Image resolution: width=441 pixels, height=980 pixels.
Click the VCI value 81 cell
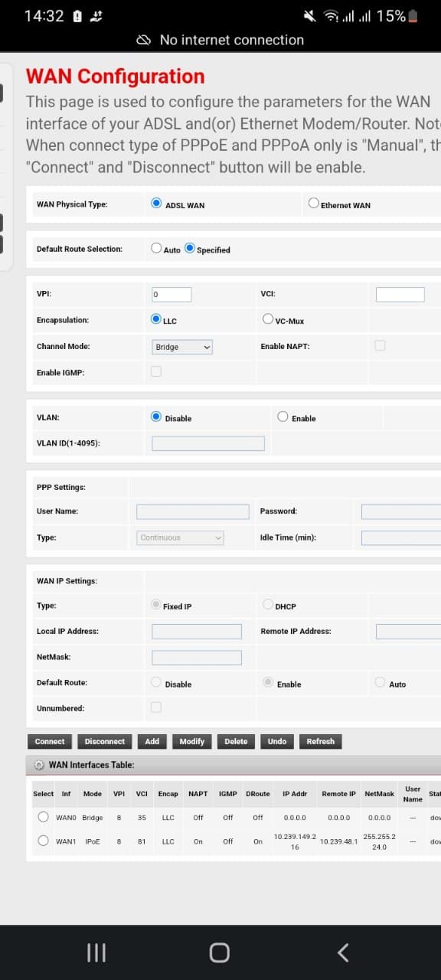[142, 841]
